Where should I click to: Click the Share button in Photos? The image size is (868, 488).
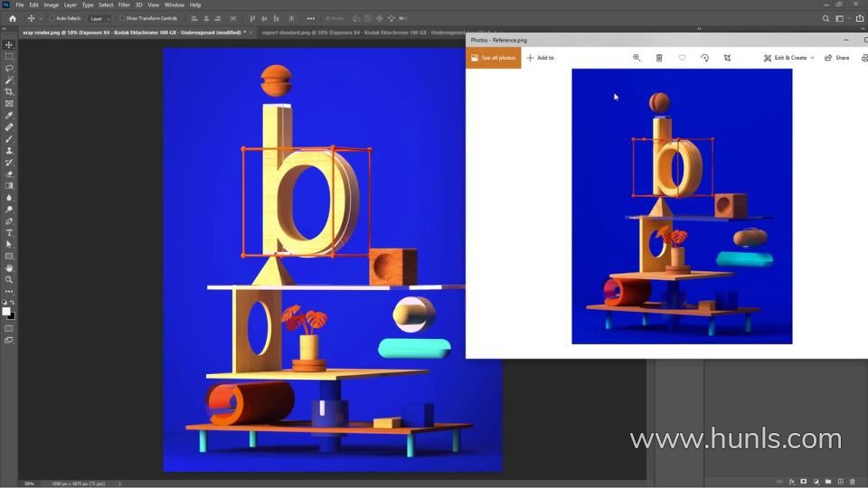click(836, 58)
